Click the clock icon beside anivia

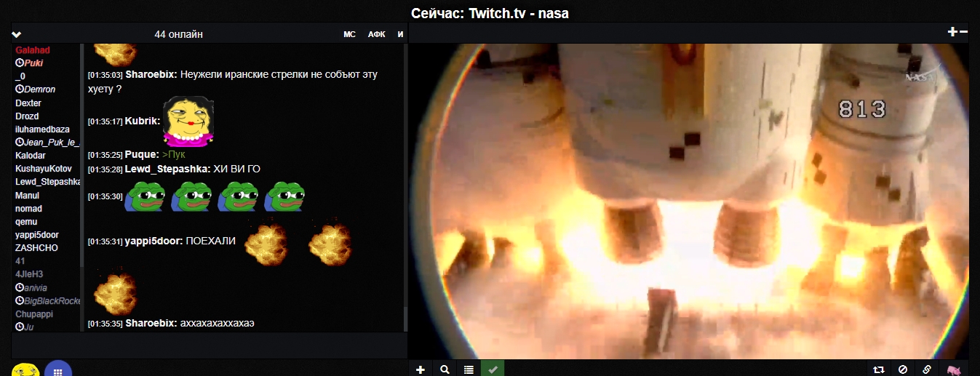[x=20, y=288]
